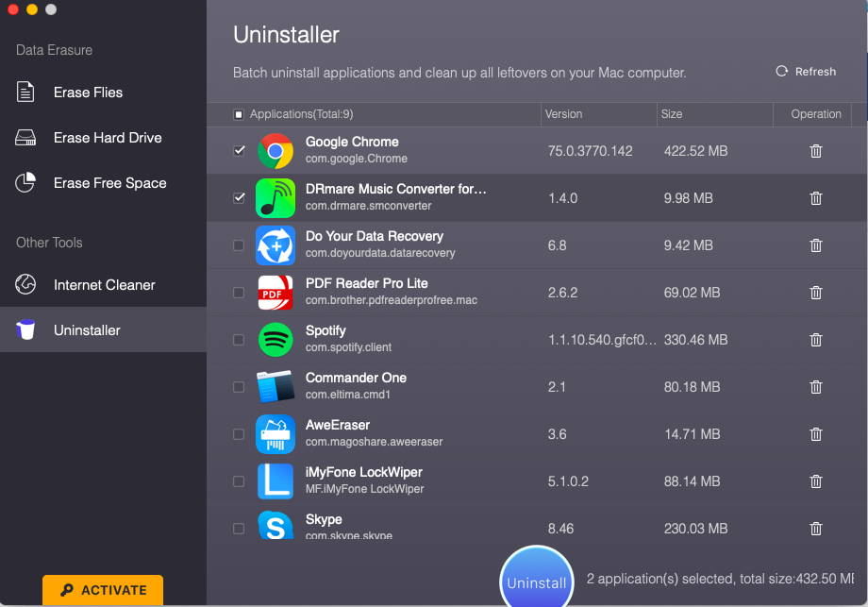Click the Skype application name
868x607 pixels.
coord(324,519)
